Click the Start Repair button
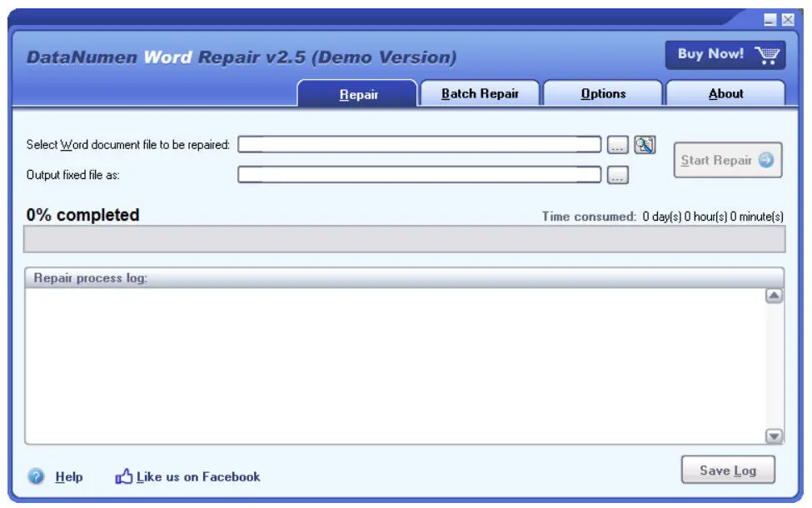The image size is (812, 508). [728, 160]
